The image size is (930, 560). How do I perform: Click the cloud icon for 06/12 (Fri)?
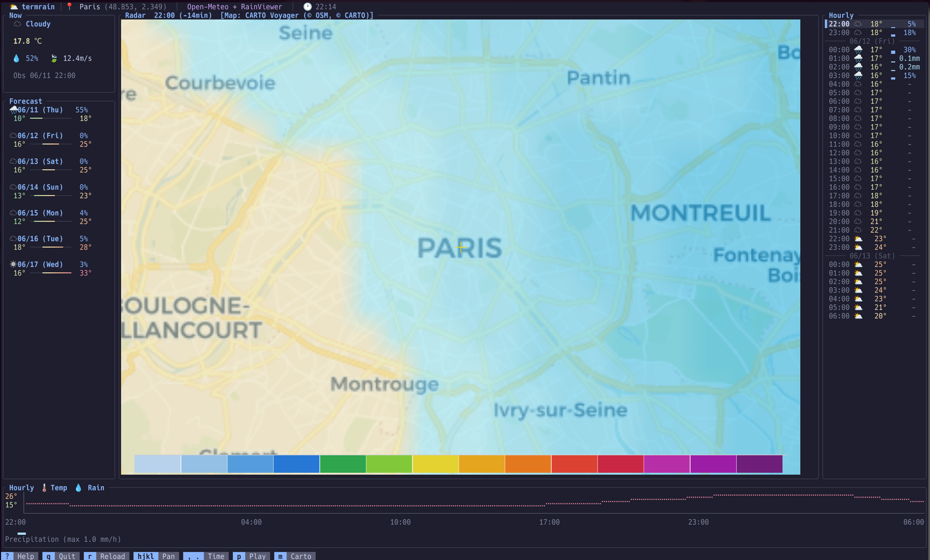(x=13, y=135)
